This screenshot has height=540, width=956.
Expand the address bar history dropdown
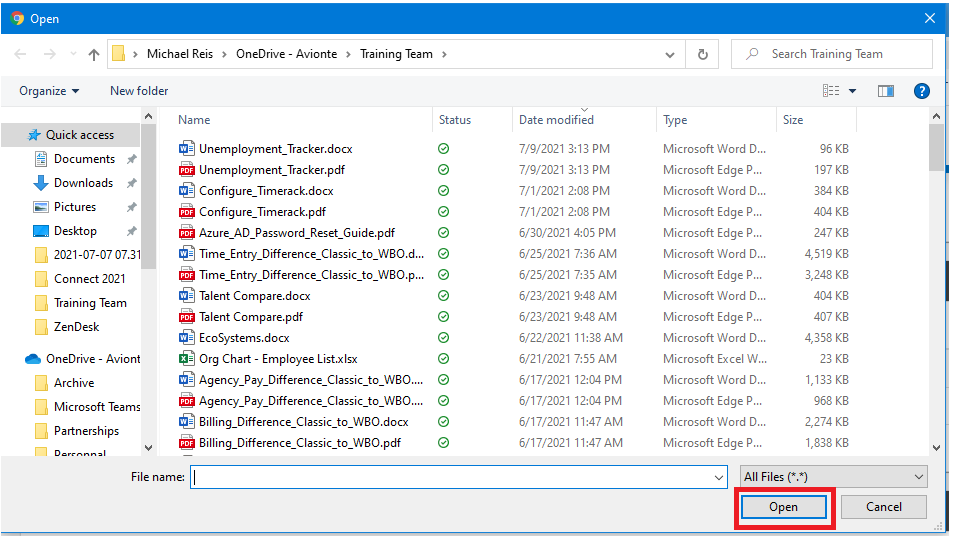click(670, 54)
